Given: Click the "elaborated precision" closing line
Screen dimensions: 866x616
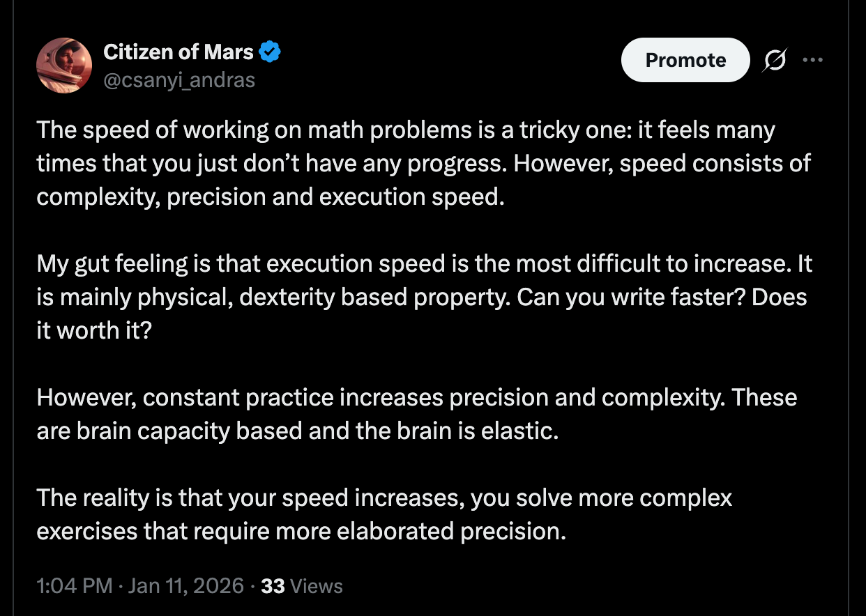Looking at the screenshot, I should [301, 532].
